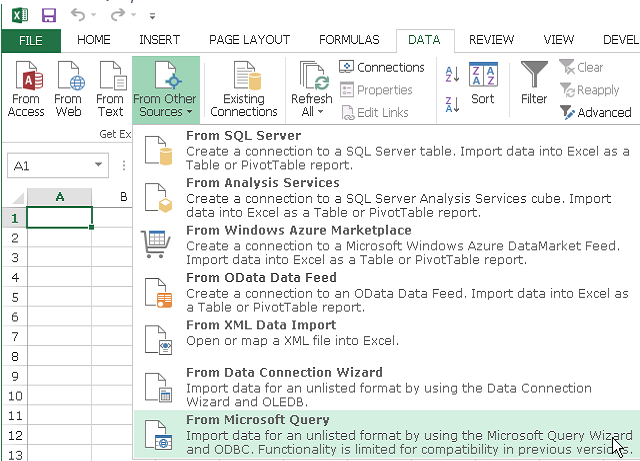Screen dimensions: 640x461
Task: Choose From SQL Server
Action: pos(387,150)
